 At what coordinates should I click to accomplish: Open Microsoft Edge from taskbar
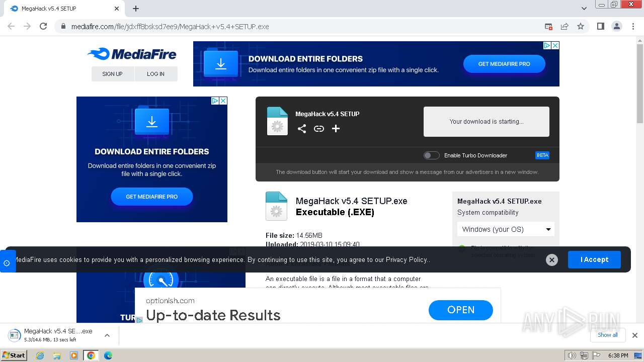pyautogui.click(x=108, y=355)
